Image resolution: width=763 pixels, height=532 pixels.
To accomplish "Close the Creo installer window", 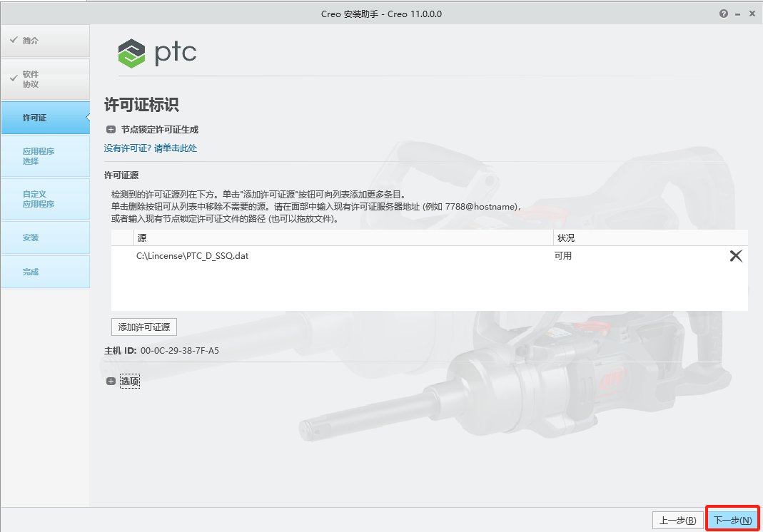I will coord(752,14).
